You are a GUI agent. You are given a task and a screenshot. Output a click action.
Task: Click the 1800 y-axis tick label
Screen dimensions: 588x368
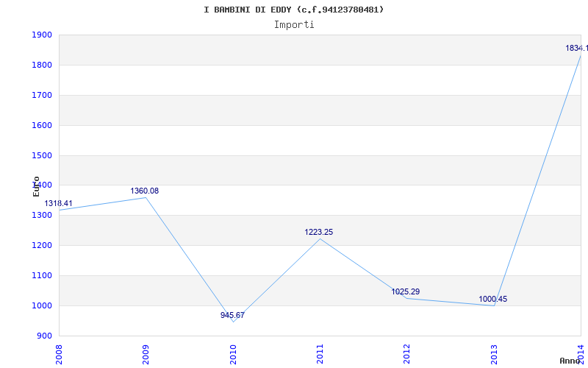(x=42, y=65)
